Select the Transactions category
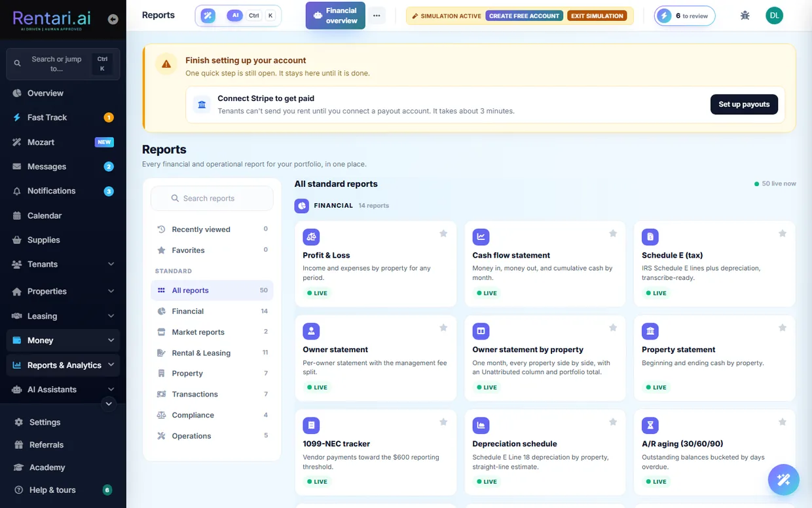Viewport: 812px width, 508px height. pyautogui.click(x=212, y=395)
